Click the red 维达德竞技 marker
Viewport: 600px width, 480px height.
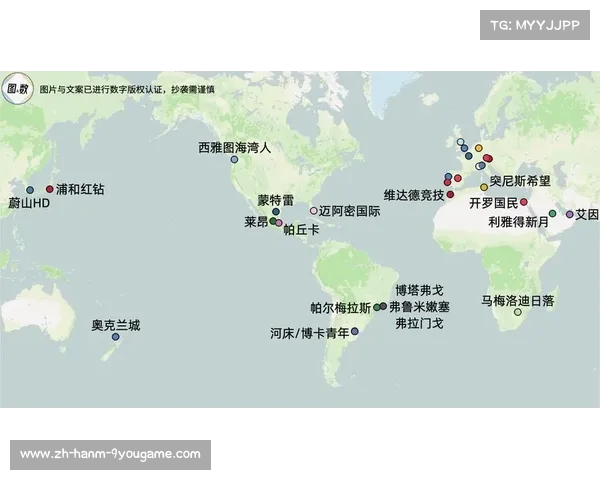(450, 194)
